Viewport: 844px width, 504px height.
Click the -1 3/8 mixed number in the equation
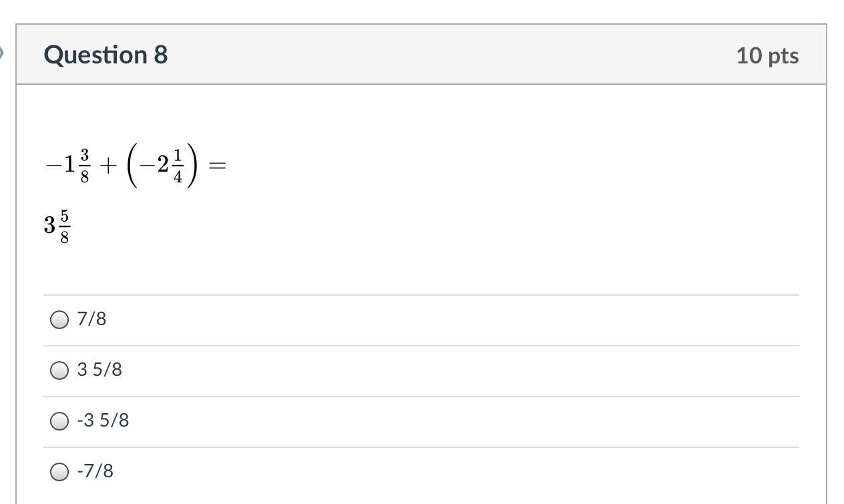[67, 165]
